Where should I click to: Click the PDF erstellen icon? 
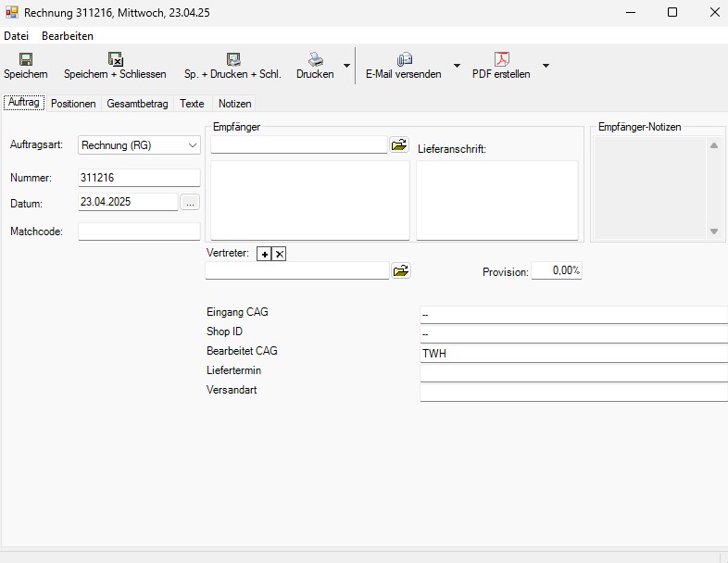click(x=501, y=59)
